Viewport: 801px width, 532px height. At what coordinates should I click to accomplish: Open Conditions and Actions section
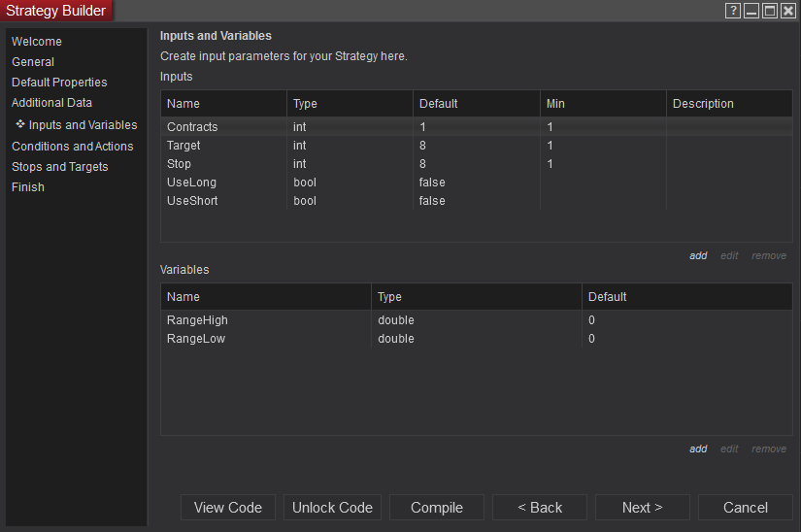coord(72,147)
